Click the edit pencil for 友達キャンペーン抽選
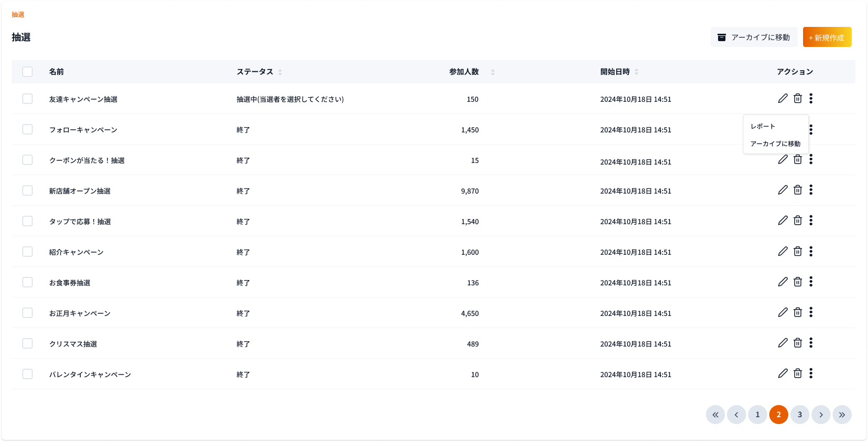Screen dimensions: 868x442 [x=782, y=98]
